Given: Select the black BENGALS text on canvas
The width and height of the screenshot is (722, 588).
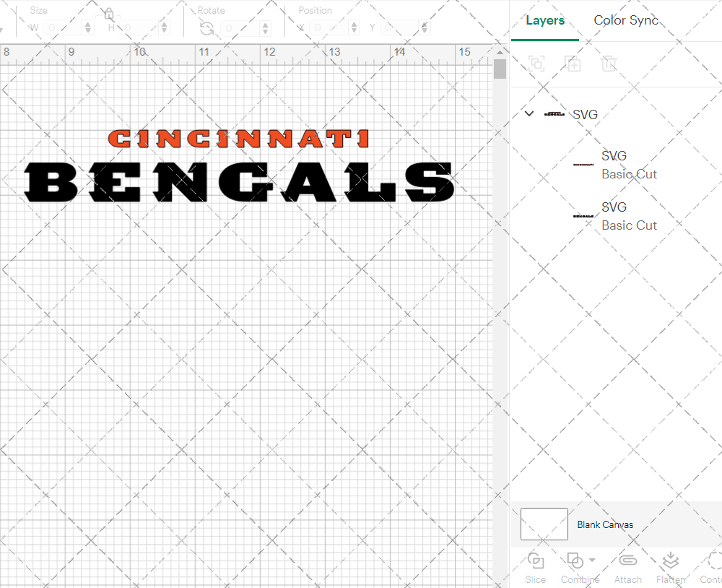Looking at the screenshot, I should point(238,183).
